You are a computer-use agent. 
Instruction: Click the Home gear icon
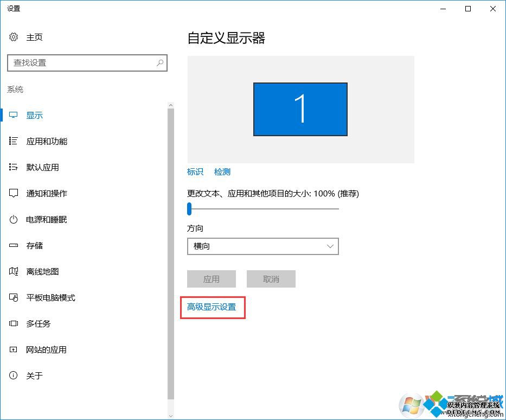coord(14,37)
